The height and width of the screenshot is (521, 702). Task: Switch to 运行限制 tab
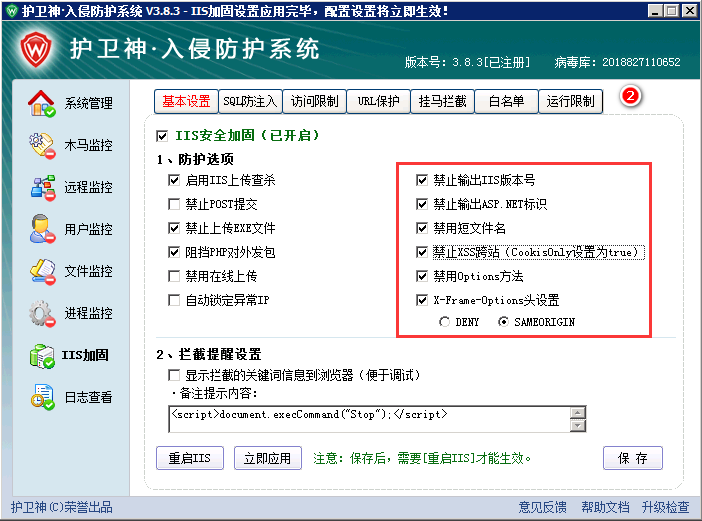point(570,102)
